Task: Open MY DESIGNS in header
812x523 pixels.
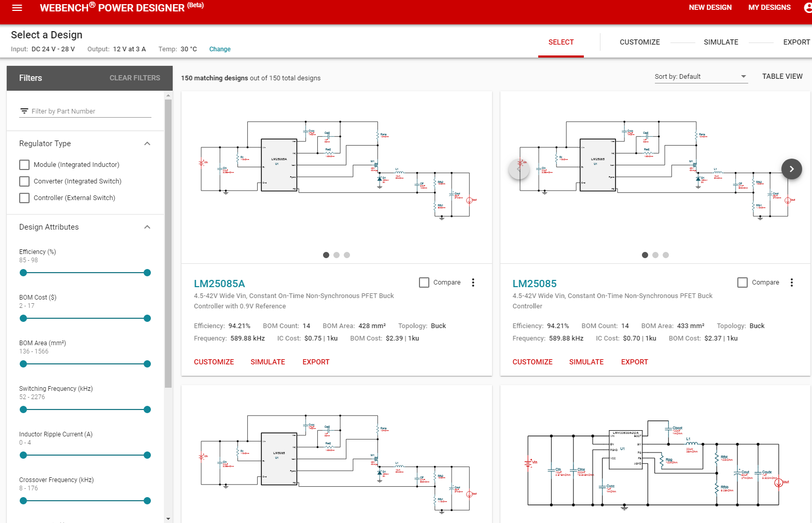Action: (x=769, y=8)
